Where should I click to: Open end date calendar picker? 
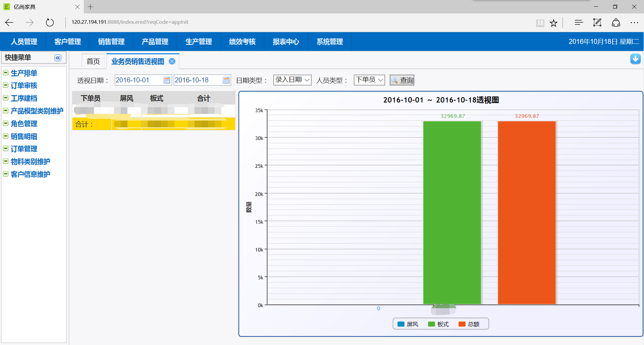[x=226, y=80]
